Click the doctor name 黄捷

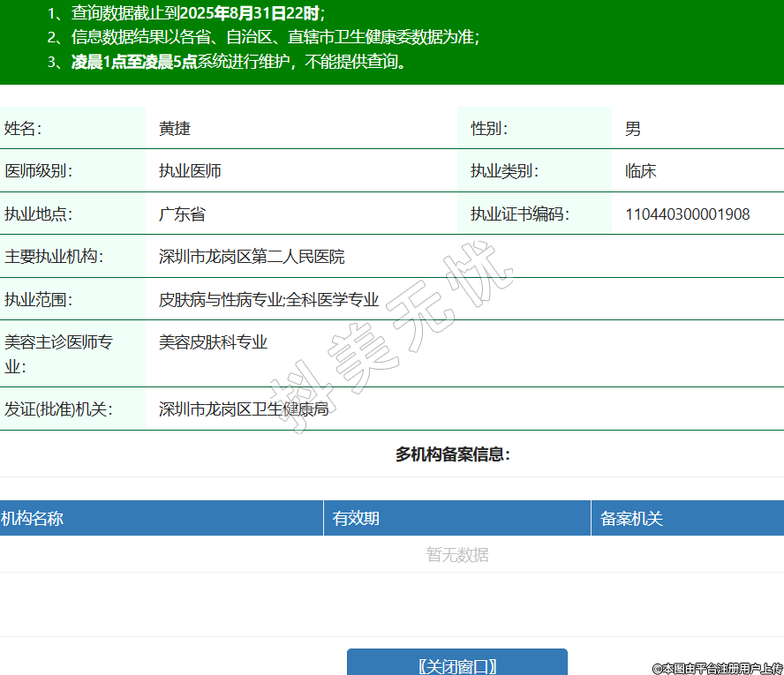[x=175, y=129]
